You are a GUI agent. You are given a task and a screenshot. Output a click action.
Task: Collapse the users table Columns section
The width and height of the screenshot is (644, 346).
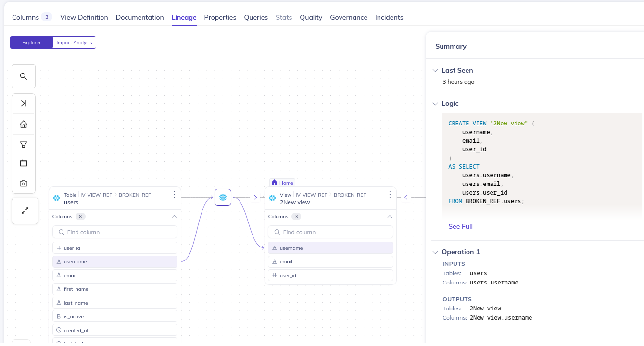pos(174,217)
